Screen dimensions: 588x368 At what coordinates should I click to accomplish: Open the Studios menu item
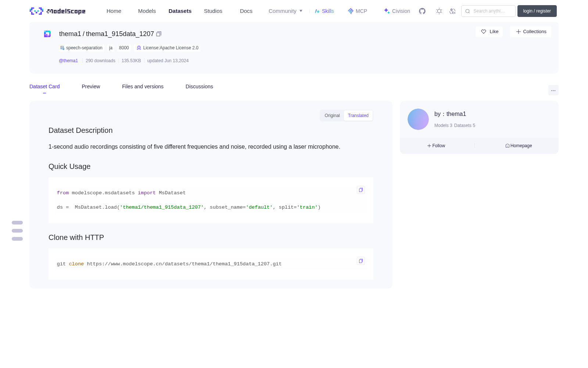point(213,11)
